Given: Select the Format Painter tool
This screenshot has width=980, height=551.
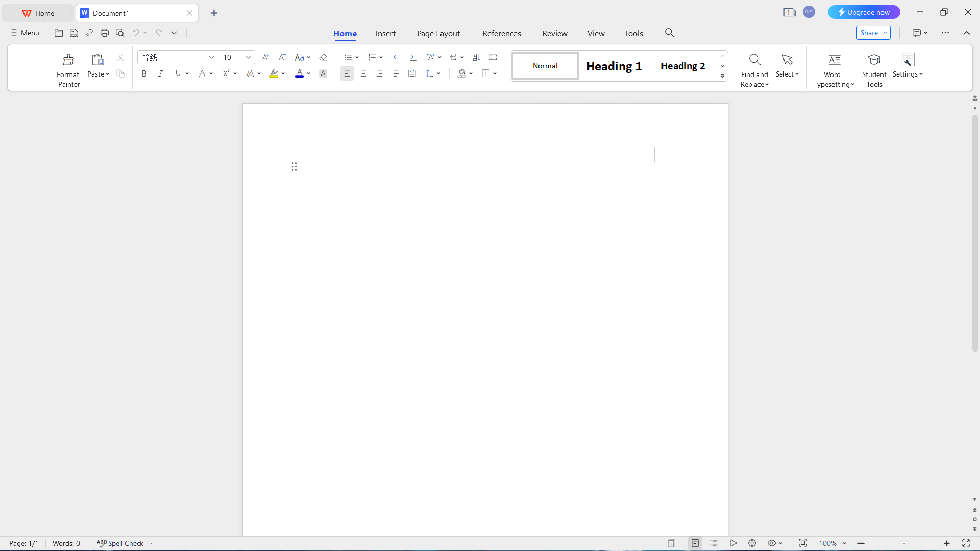Looking at the screenshot, I should [x=68, y=68].
